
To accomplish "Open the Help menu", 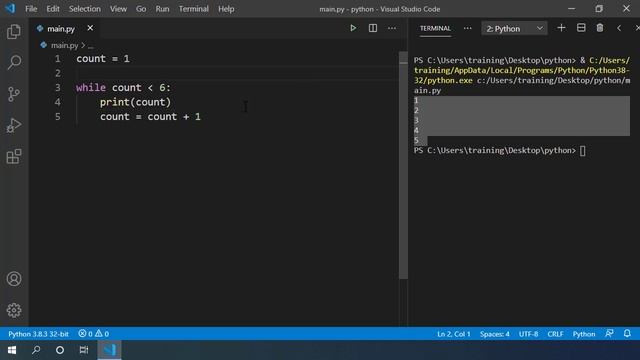I will [x=226, y=9].
